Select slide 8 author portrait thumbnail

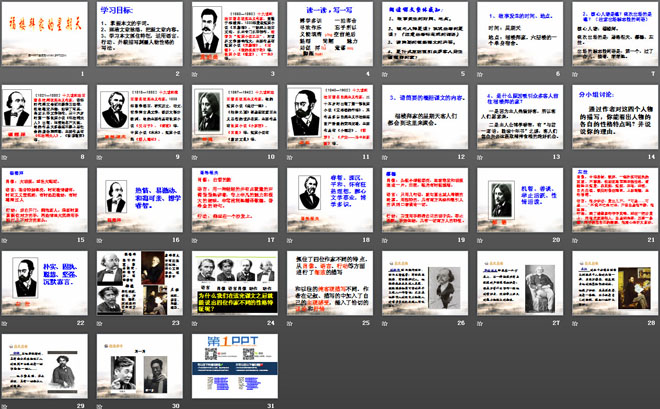tap(45, 117)
